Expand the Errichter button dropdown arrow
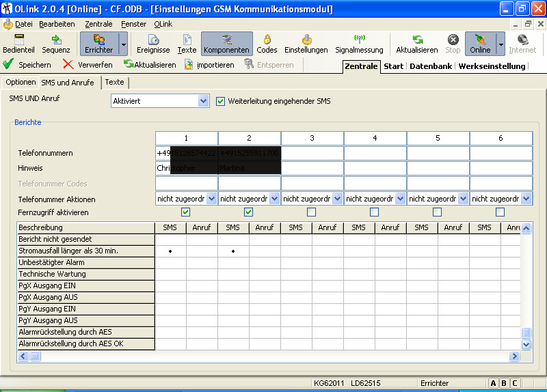 (x=123, y=44)
